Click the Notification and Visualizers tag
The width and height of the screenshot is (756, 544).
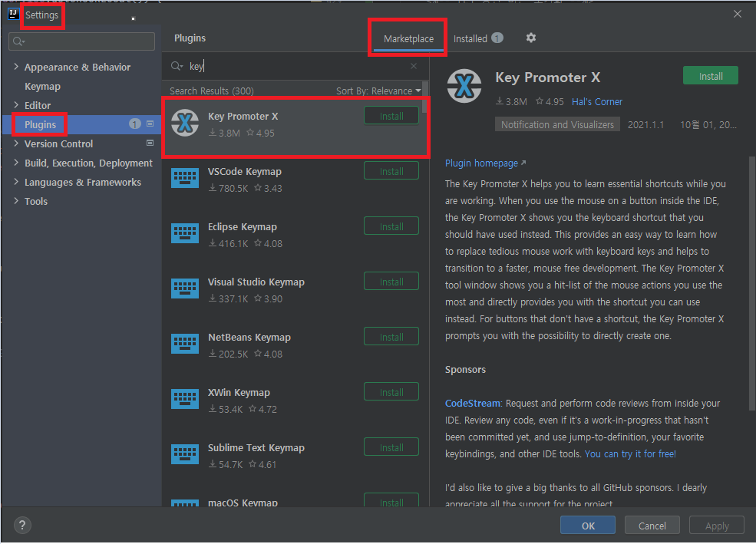557,124
